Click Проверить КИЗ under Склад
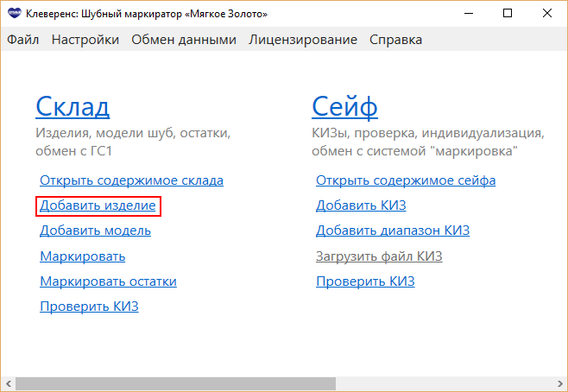The image size is (568, 392). pyautogui.click(x=89, y=307)
